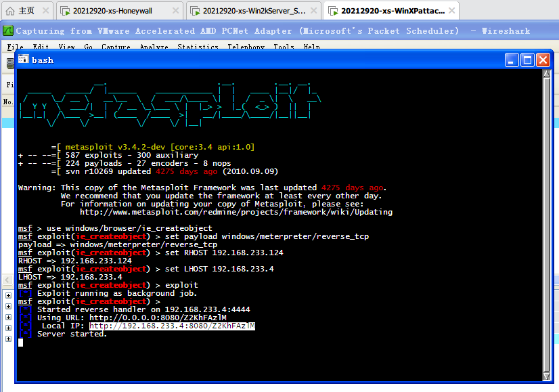
Task: Click 'Started reverse handler' line
Action: click(143, 309)
